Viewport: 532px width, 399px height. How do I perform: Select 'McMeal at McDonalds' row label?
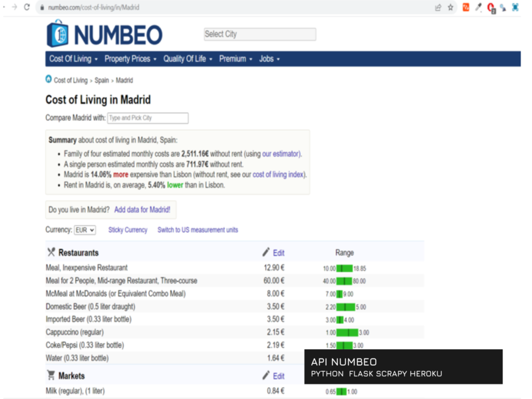(116, 293)
